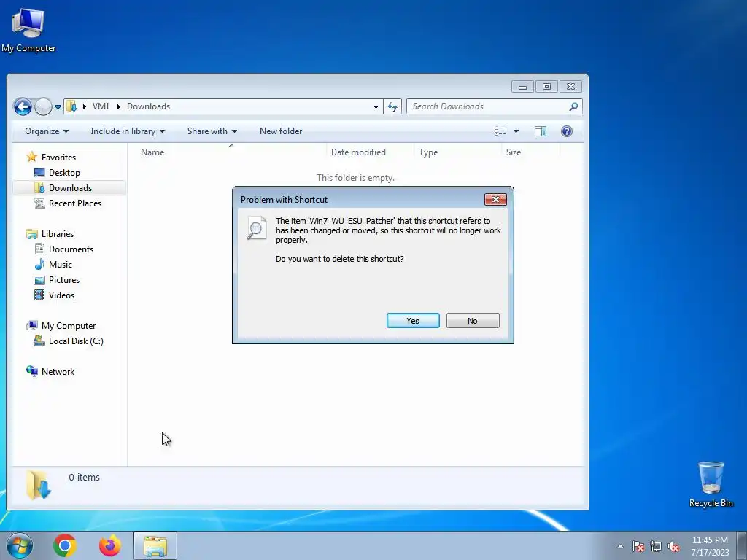Open the recent pages dropdown arrow

coord(58,106)
